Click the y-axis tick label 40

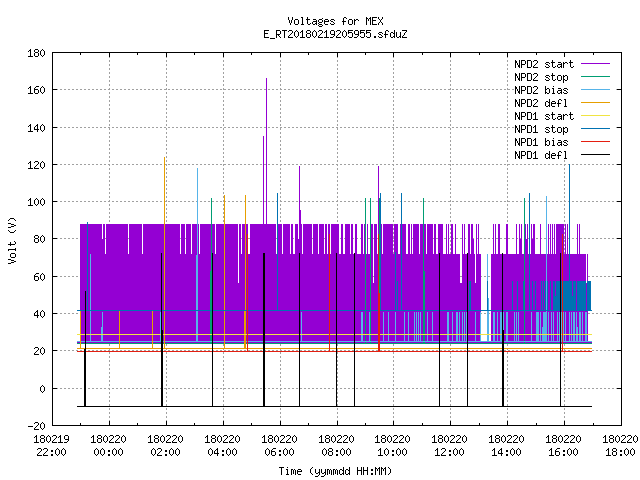tap(39, 314)
